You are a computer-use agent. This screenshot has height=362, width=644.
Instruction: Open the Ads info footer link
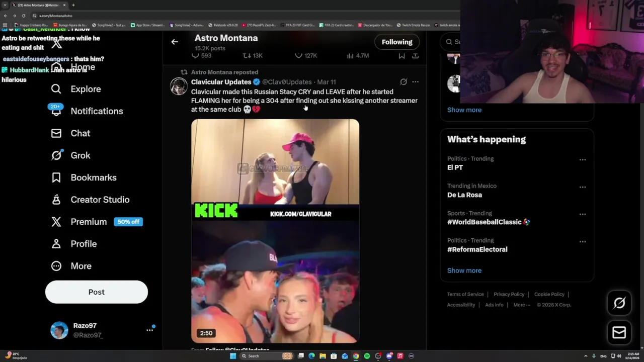pos(494,305)
